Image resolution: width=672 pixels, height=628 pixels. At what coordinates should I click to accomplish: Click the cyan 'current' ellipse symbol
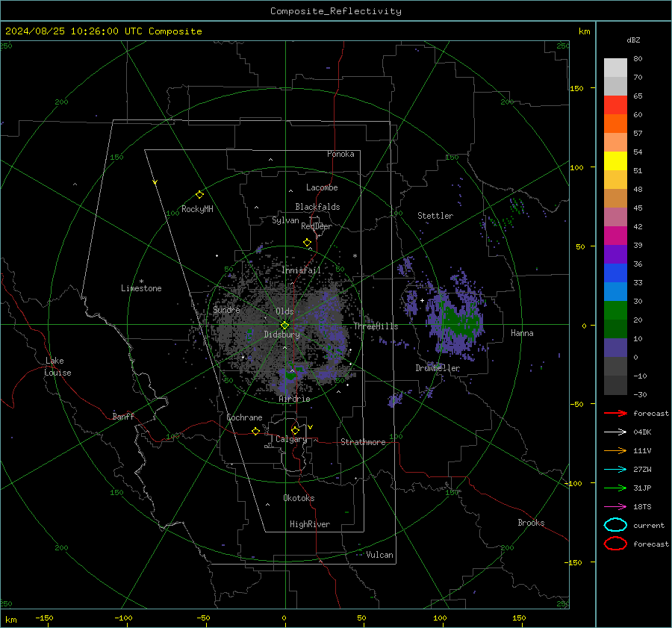tap(615, 525)
